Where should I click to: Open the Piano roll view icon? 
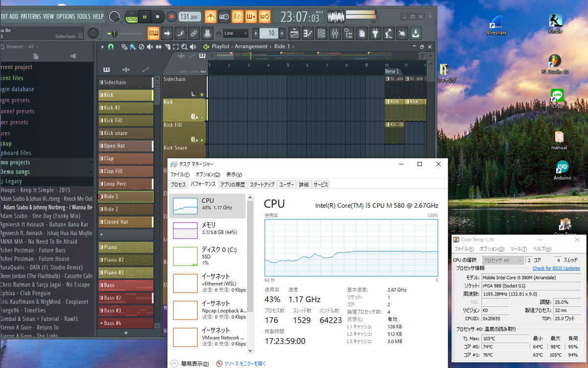308,33
